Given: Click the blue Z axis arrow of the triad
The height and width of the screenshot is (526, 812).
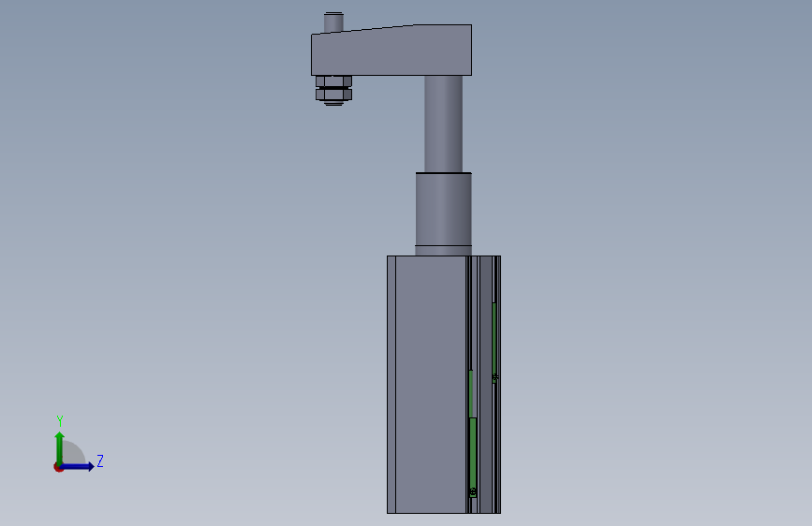Looking at the screenshot, I should 78,466.
